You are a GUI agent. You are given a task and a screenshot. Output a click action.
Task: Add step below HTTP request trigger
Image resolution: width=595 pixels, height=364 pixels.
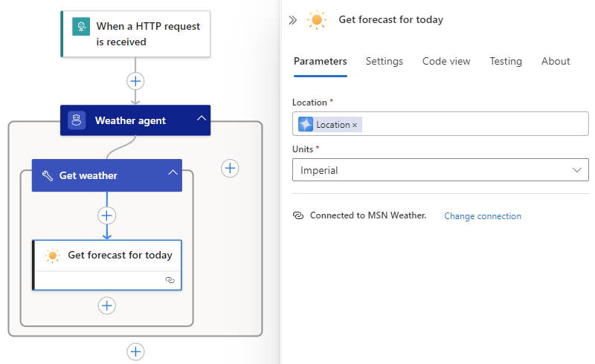pos(135,81)
